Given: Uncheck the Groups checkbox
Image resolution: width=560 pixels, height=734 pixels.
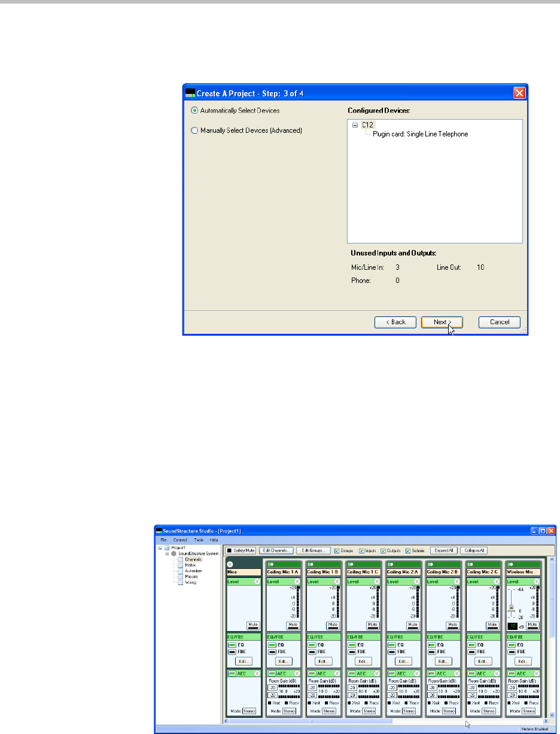Looking at the screenshot, I should click(x=337, y=550).
